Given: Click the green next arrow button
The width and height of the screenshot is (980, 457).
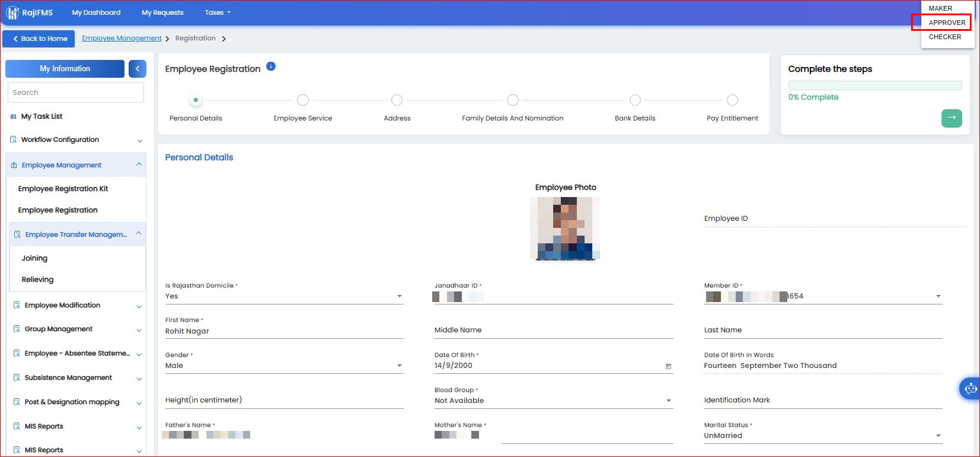Looking at the screenshot, I should point(952,118).
